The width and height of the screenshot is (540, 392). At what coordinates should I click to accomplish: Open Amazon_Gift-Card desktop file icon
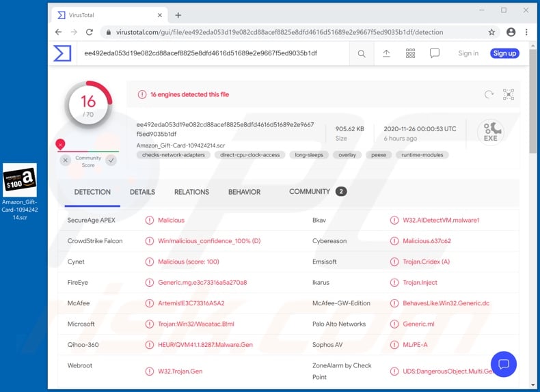(x=20, y=191)
